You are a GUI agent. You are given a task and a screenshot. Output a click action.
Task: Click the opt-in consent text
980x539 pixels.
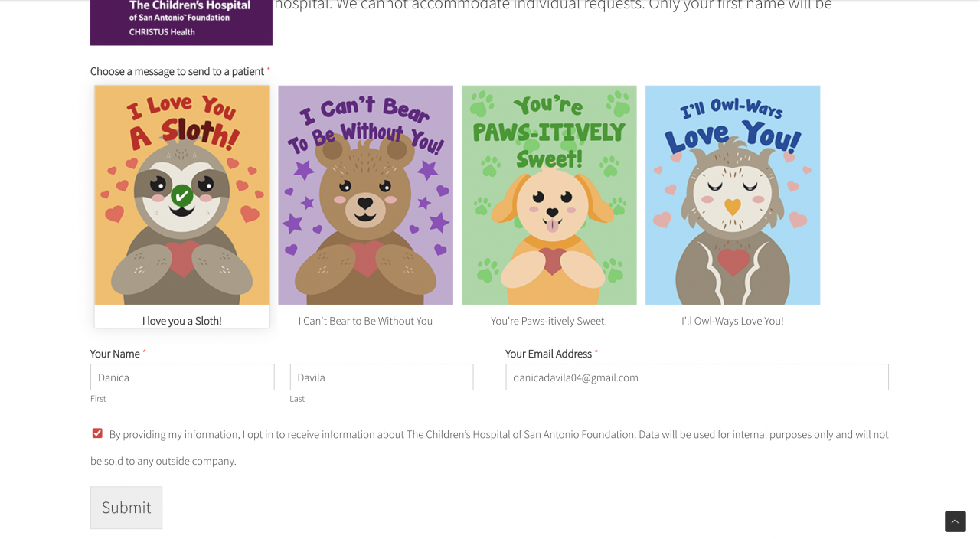pyautogui.click(x=498, y=435)
